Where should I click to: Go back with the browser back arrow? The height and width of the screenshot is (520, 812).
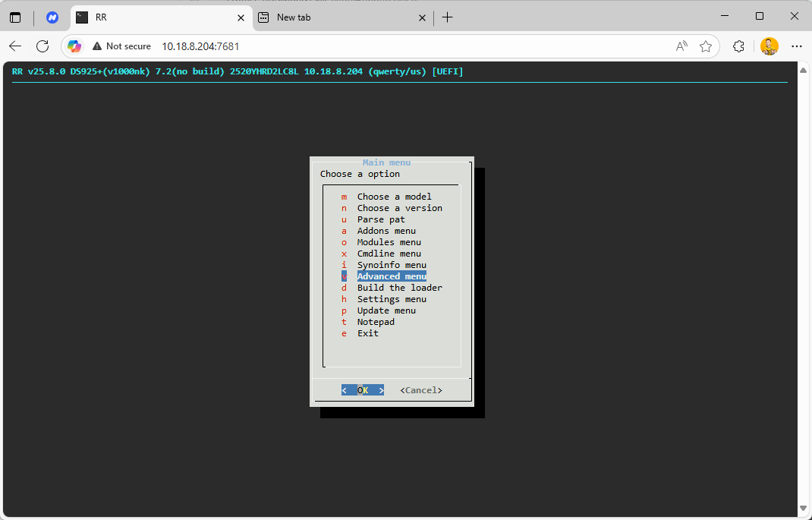tap(15, 46)
